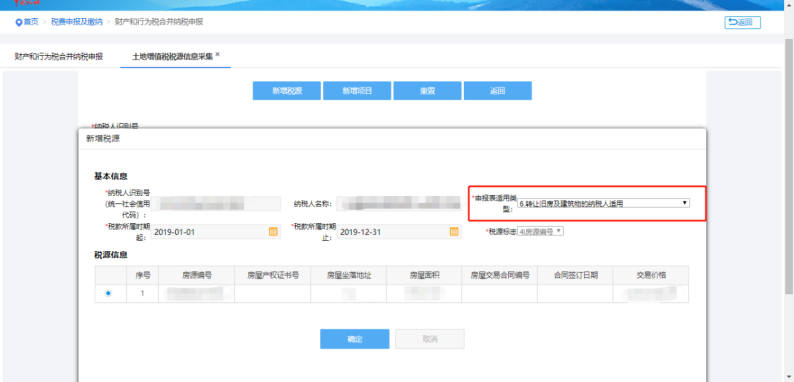794x382 pixels.
Task: Click 财产和行为税合并纳税申报 breadcrumb text
Action: pyautogui.click(x=159, y=22)
